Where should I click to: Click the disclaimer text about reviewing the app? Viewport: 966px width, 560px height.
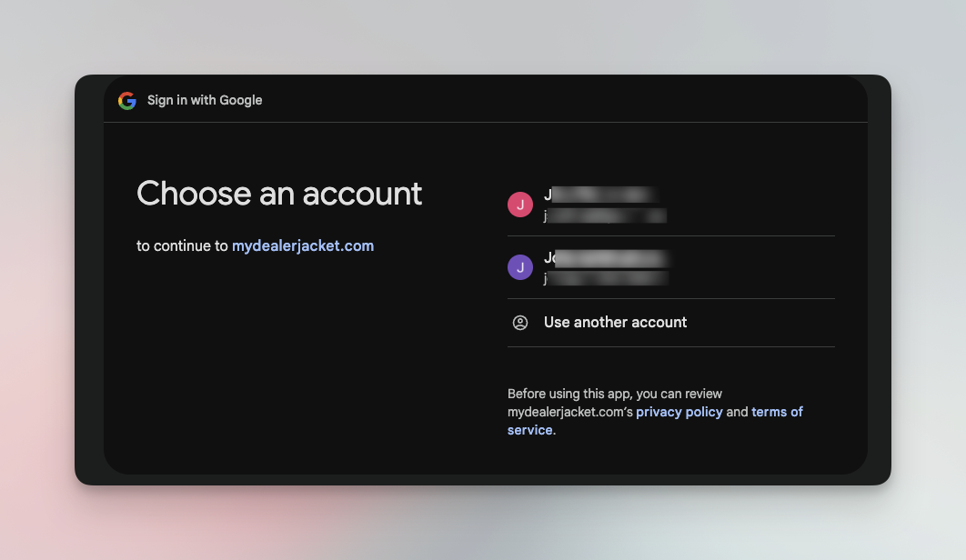pos(614,393)
